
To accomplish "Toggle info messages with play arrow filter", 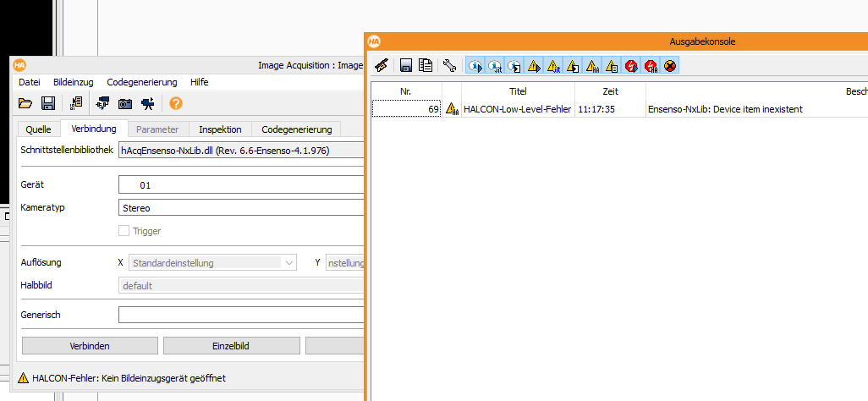I will tap(475, 66).
